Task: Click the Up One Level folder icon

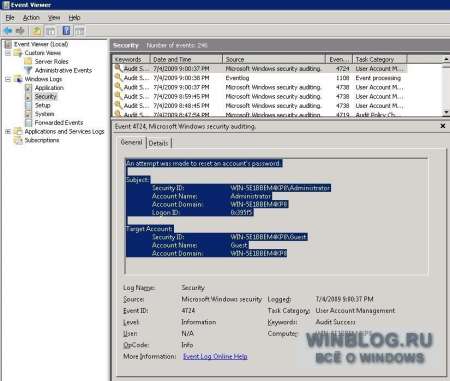Action: pyautogui.click(x=37, y=31)
